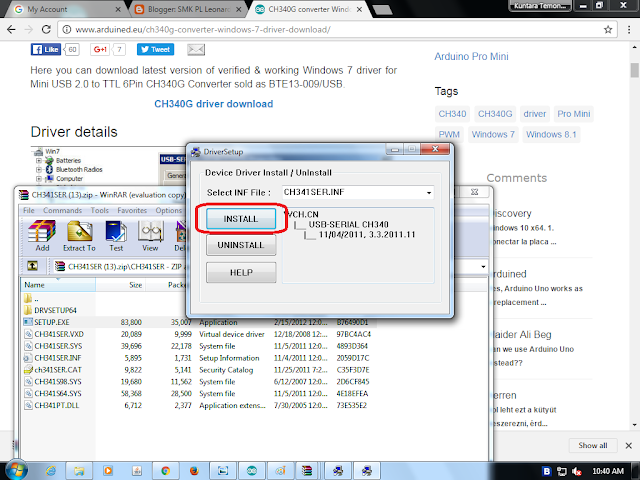Select the DRVSETUP64 folder
This screenshot has height=480, width=640.
point(51,310)
